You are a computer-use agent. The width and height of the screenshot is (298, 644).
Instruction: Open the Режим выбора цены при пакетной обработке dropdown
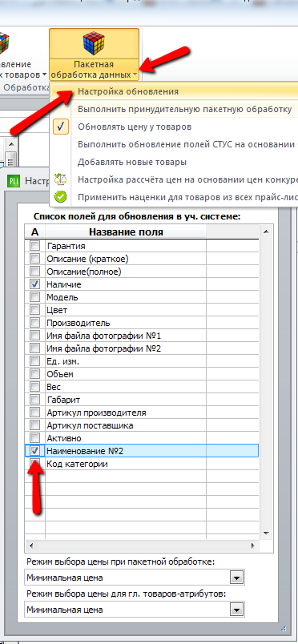click(x=236, y=578)
